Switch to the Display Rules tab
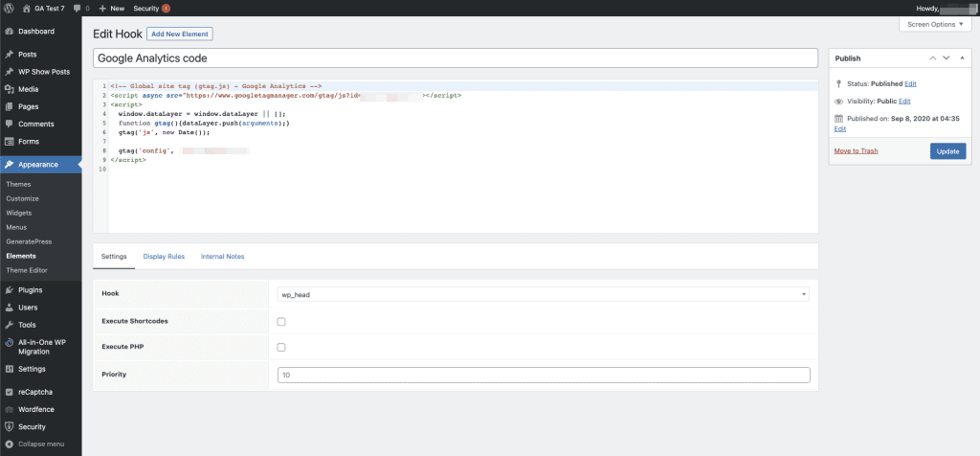This screenshot has width=980, height=456. [x=164, y=257]
